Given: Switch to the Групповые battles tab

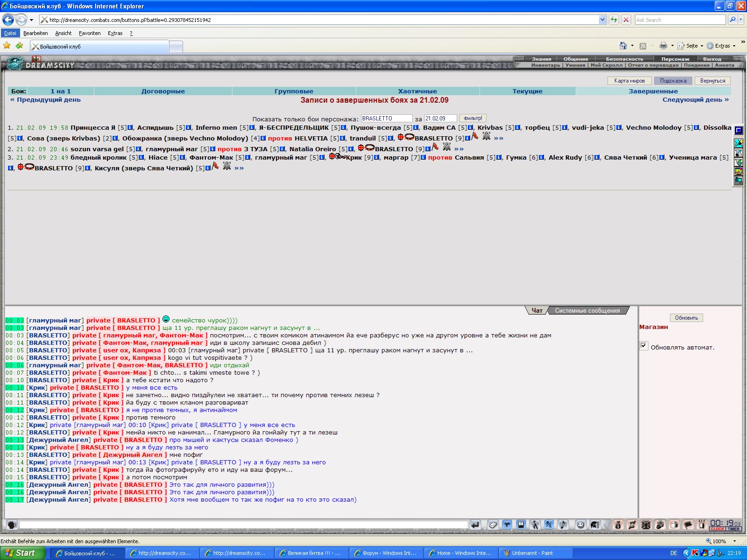Looking at the screenshot, I should coord(294,91).
